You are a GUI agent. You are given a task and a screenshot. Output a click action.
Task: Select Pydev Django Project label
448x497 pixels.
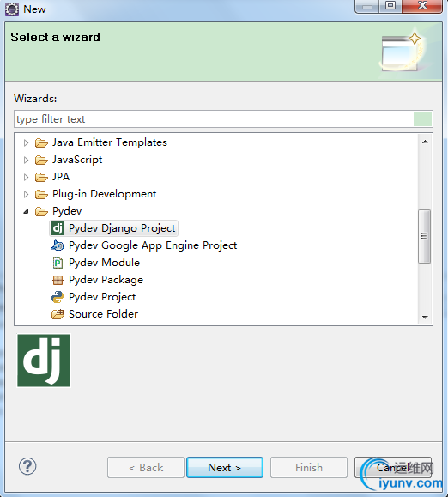tap(122, 228)
